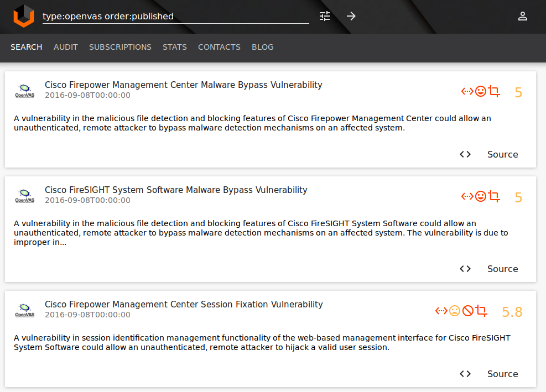Click smiley face icon on FireSIGHT card

coord(481,197)
